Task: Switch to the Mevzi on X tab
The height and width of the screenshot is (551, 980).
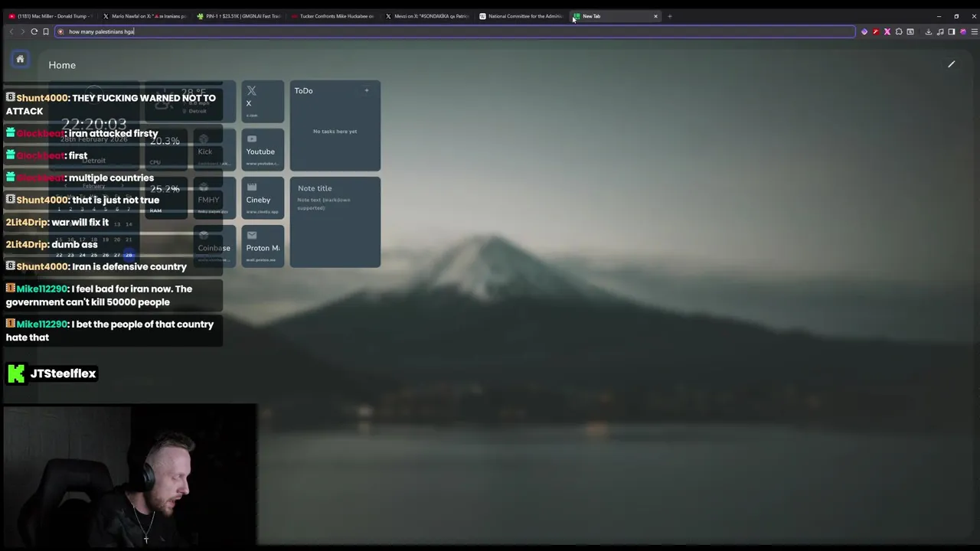Action: 427,16
